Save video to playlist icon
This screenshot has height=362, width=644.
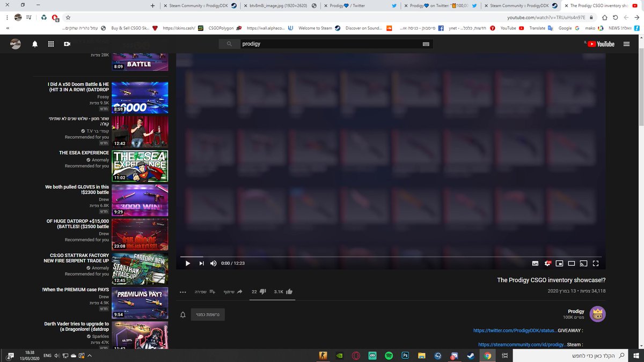204,292
